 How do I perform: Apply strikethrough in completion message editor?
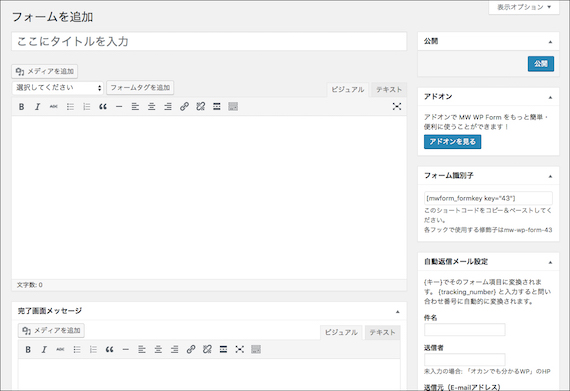(x=60, y=350)
